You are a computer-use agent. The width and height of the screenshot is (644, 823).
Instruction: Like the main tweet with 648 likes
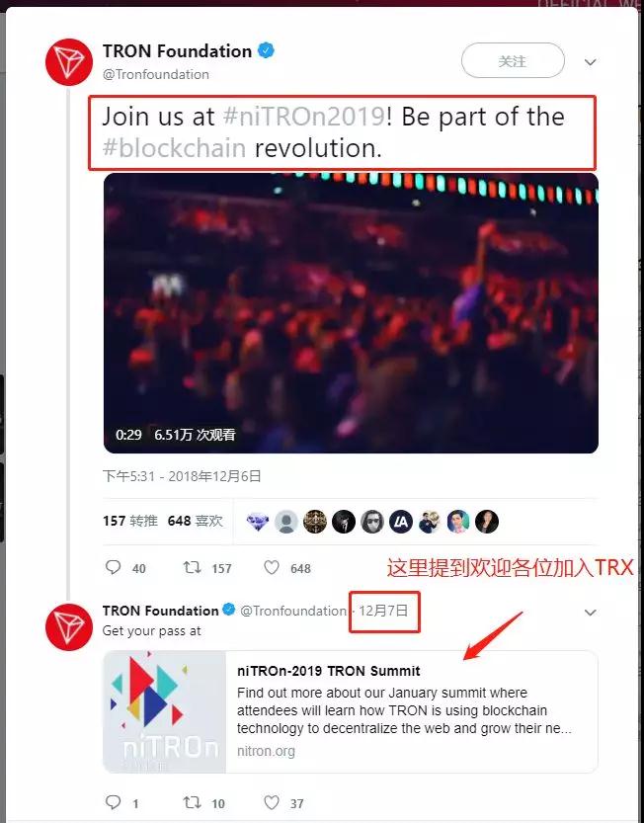click(272, 567)
